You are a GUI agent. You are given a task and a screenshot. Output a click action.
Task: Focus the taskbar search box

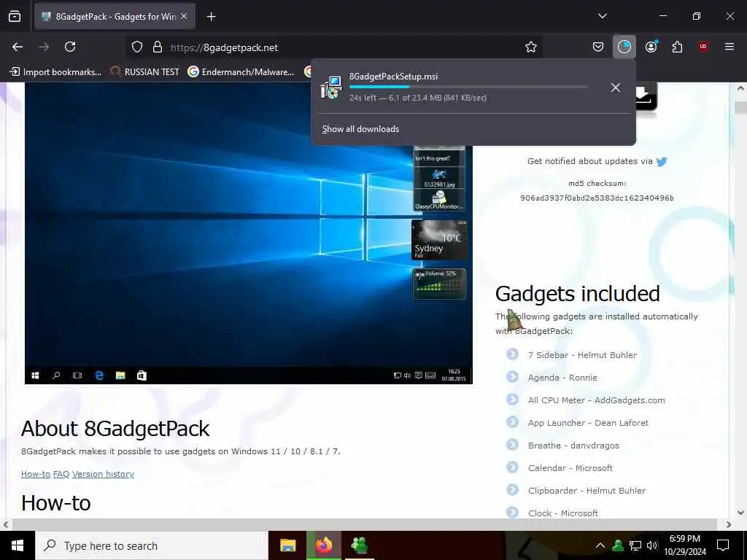tap(152, 545)
